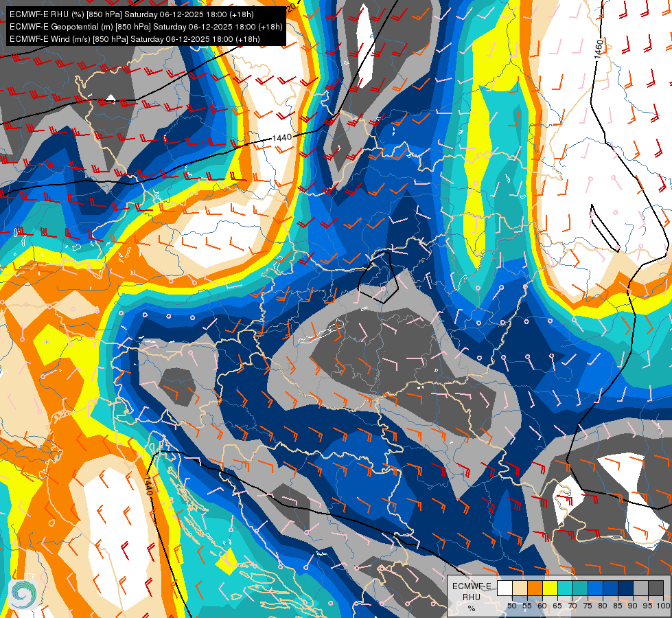
Task: Click the ECMWF-E Wind (m/s) header line
Action: coord(135,39)
